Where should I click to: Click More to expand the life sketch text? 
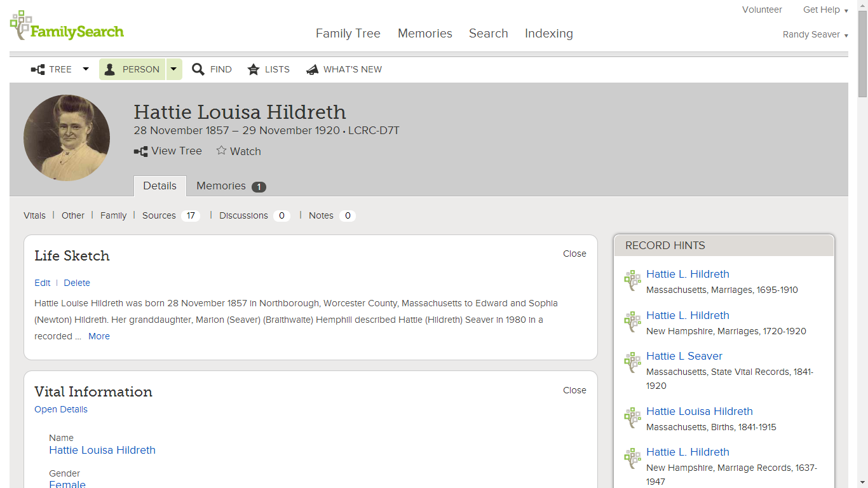[x=99, y=336]
